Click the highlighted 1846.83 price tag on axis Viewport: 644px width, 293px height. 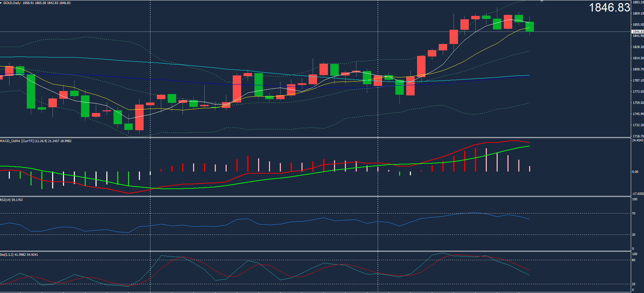pos(638,31)
